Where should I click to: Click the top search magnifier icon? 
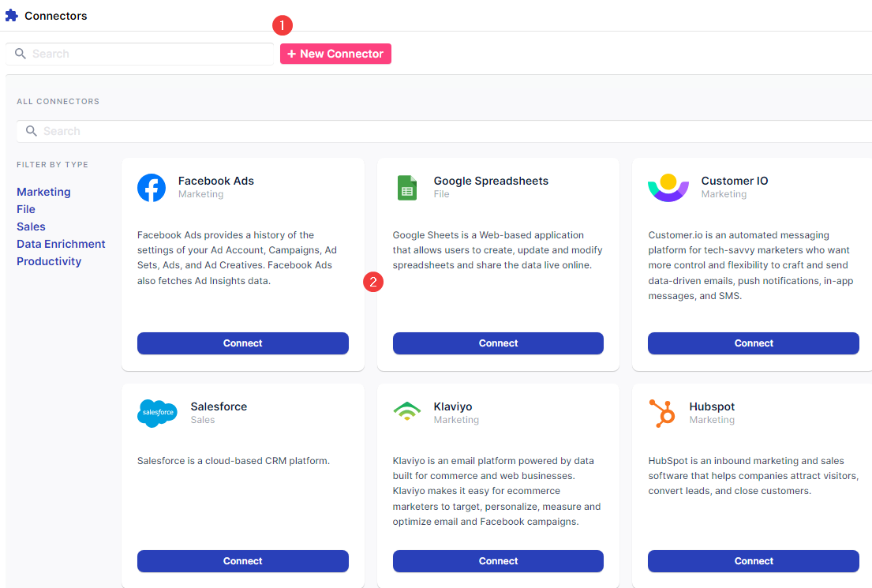(x=21, y=54)
